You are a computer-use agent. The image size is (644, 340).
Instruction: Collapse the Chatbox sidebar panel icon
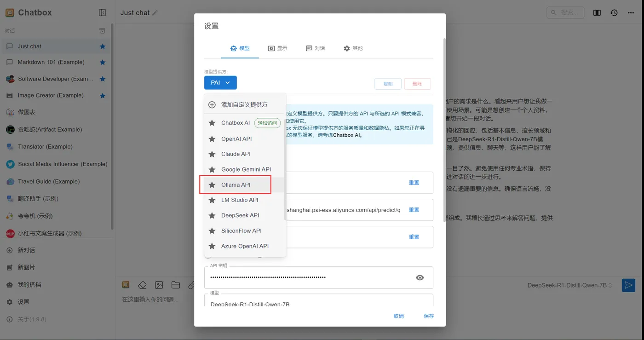pos(103,13)
